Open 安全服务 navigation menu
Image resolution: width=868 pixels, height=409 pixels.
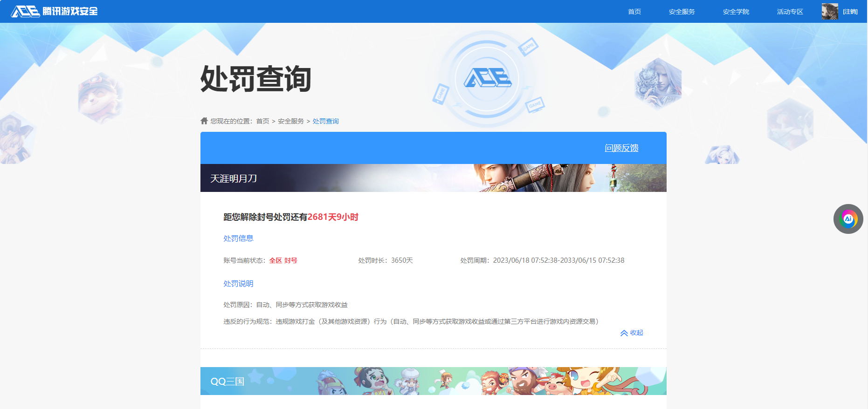pyautogui.click(x=682, y=12)
